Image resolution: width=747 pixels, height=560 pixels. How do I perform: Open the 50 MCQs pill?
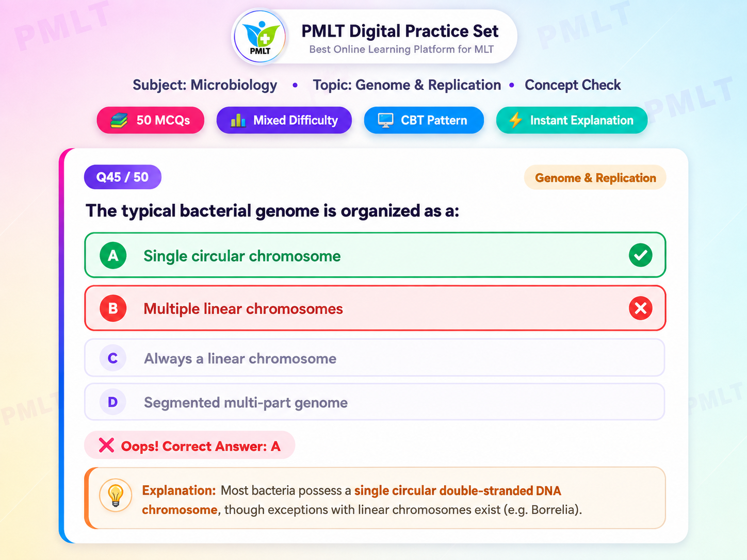pos(151,120)
